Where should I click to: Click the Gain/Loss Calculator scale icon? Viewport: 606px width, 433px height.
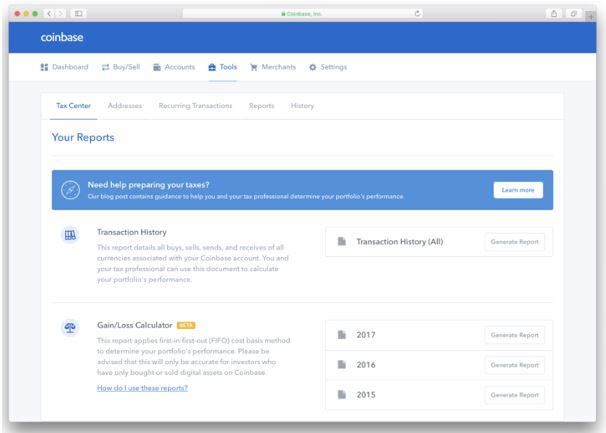pyautogui.click(x=70, y=328)
